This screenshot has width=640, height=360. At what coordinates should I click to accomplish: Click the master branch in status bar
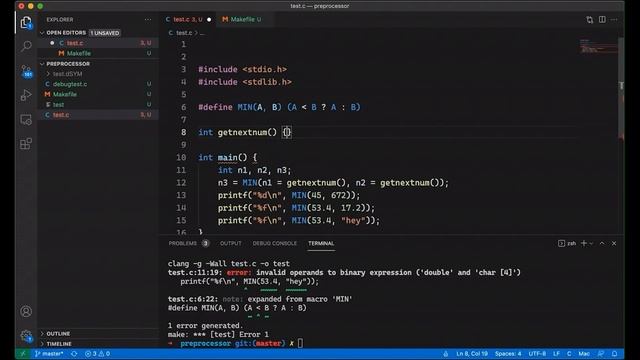tap(49, 354)
